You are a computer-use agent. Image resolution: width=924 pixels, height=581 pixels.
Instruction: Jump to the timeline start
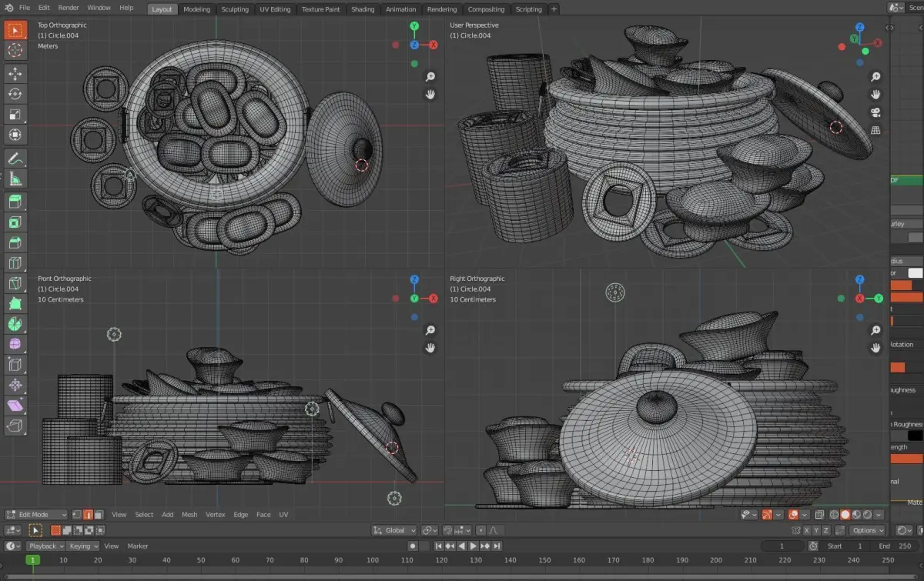439,546
